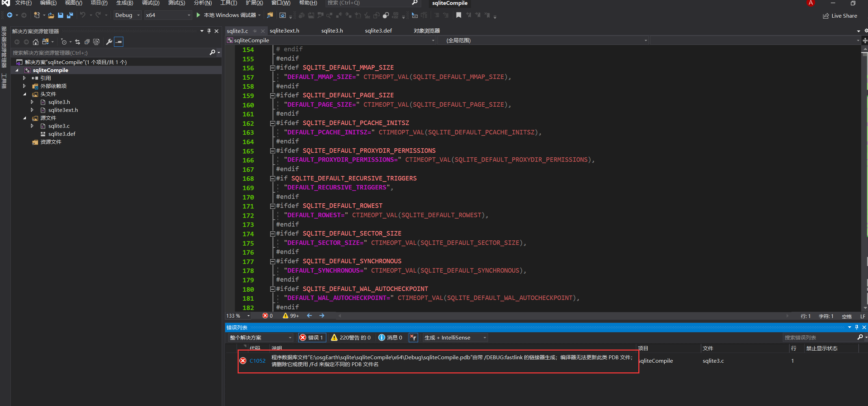The width and height of the screenshot is (868, 406).
Task: Click the Undo icon on the toolbar
Action: coord(82,15)
